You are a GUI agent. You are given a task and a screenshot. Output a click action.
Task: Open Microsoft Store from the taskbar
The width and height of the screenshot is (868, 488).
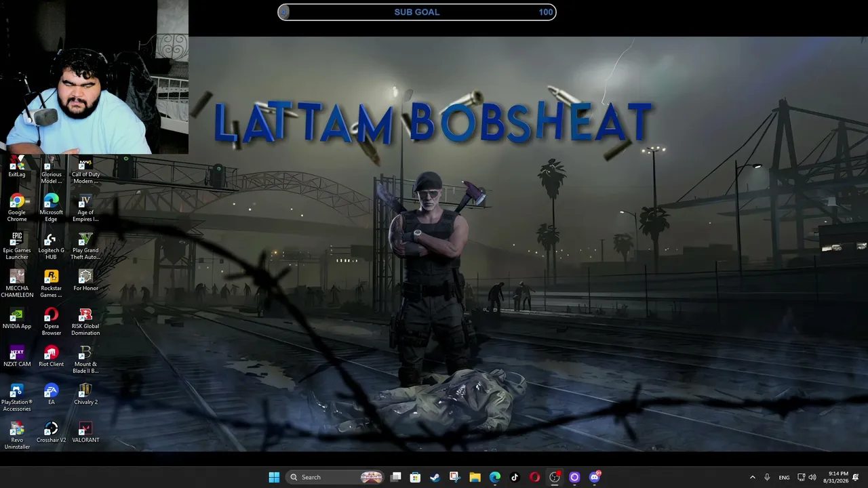pos(416,477)
